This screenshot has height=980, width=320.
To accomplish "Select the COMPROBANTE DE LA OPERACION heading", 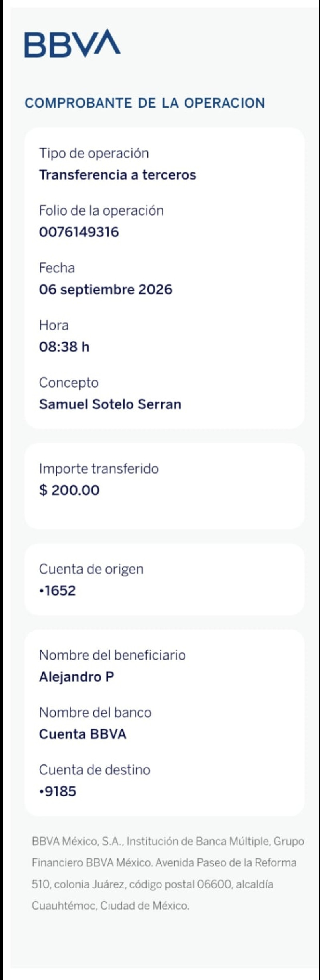I will tap(145, 103).
